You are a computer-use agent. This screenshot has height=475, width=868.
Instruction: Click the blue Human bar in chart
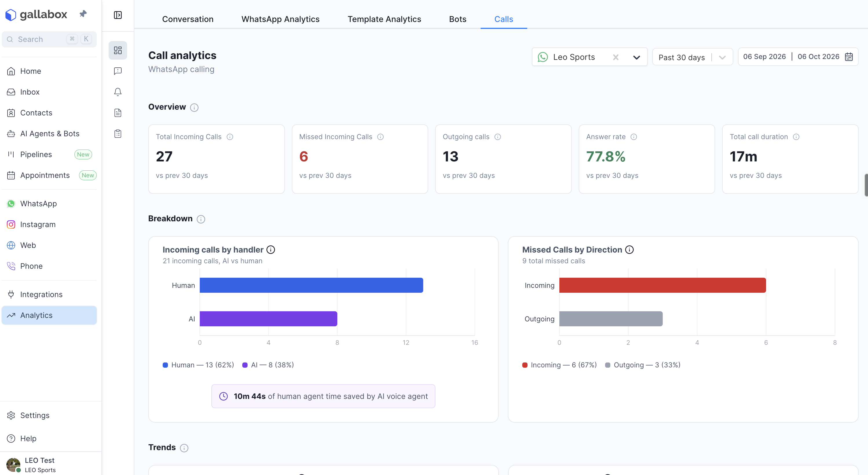[311, 285]
